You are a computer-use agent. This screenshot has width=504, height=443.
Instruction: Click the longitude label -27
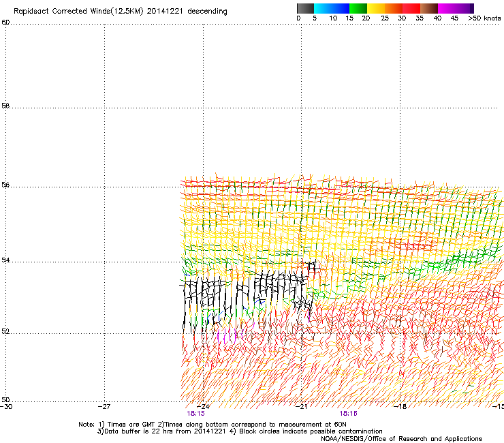[104, 407]
